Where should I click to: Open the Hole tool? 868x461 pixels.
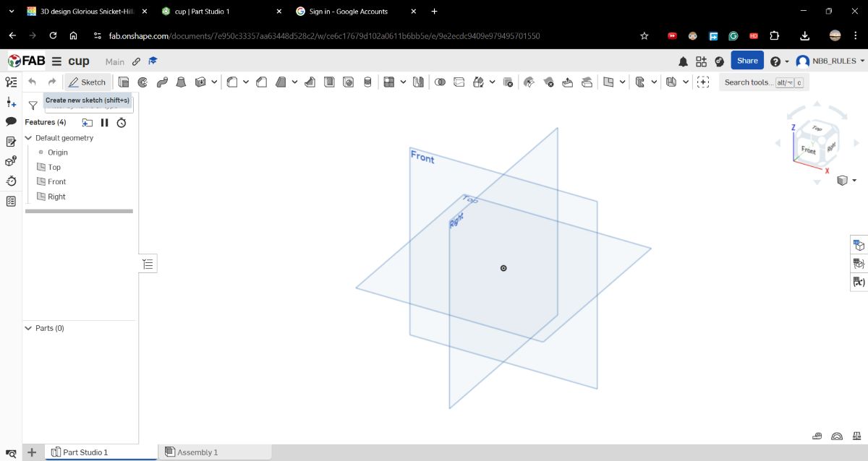[347, 82]
